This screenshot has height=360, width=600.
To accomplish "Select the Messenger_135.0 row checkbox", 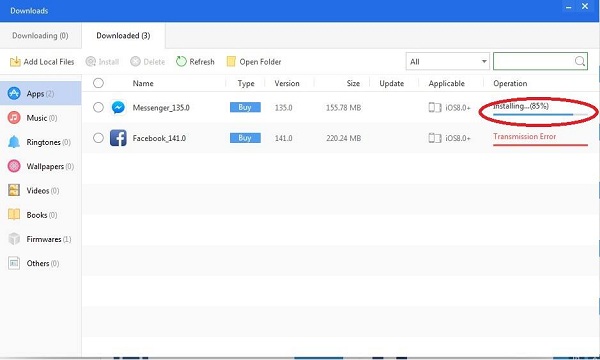I will pyautogui.click(x=98, y=108).
